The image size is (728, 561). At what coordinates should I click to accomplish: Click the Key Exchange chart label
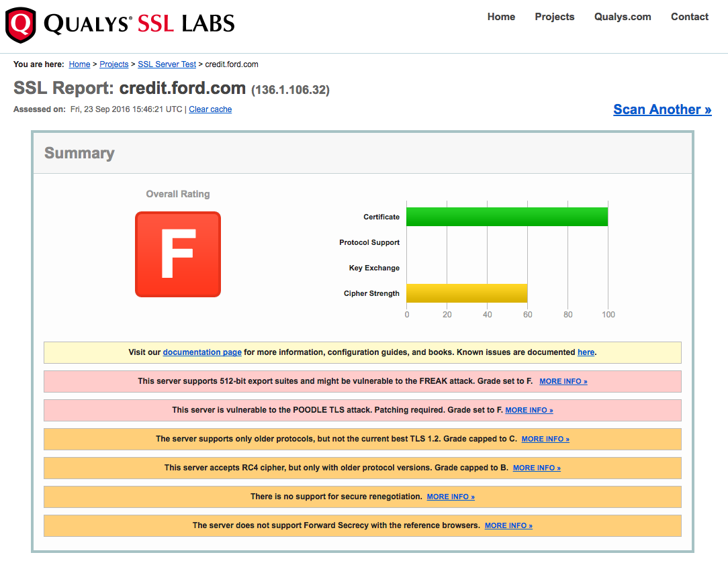tap(374, 268)
